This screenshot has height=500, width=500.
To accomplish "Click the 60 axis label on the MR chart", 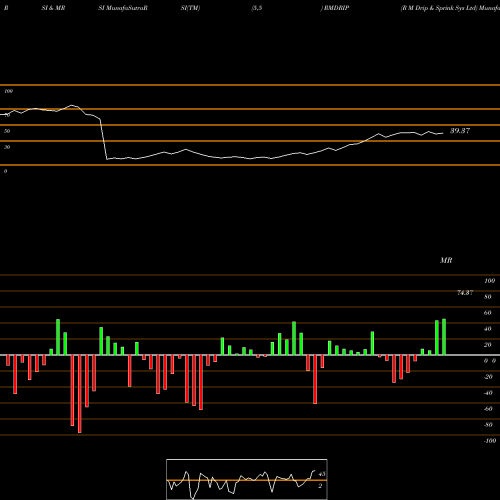I will point(487,313).
